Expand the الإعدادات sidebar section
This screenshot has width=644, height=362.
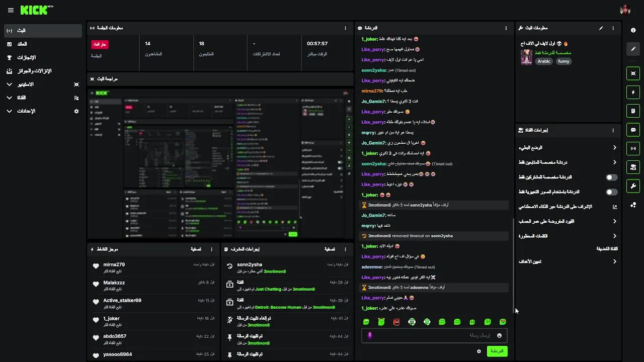(42, 111)
